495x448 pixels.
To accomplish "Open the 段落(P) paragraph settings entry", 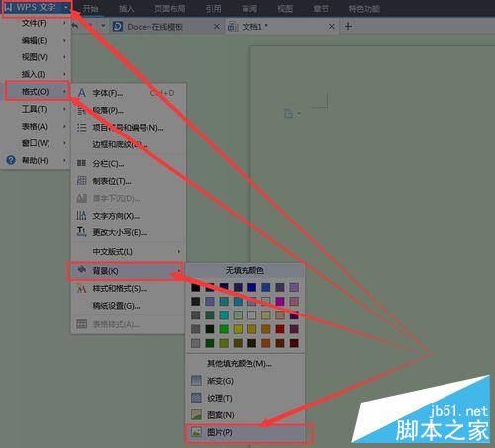I will click(x=129, y=111).
